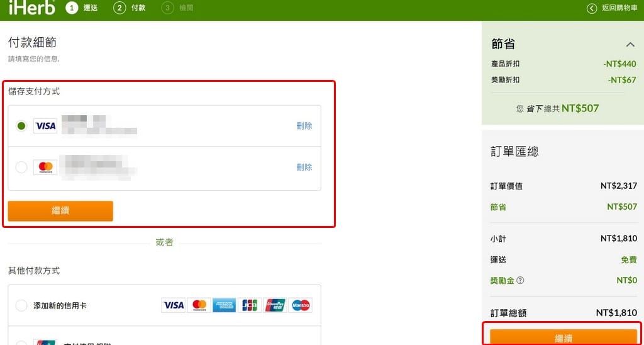Click VISA icon in add new card row
The image size is (644, 345).
click(x=174, y=305)
